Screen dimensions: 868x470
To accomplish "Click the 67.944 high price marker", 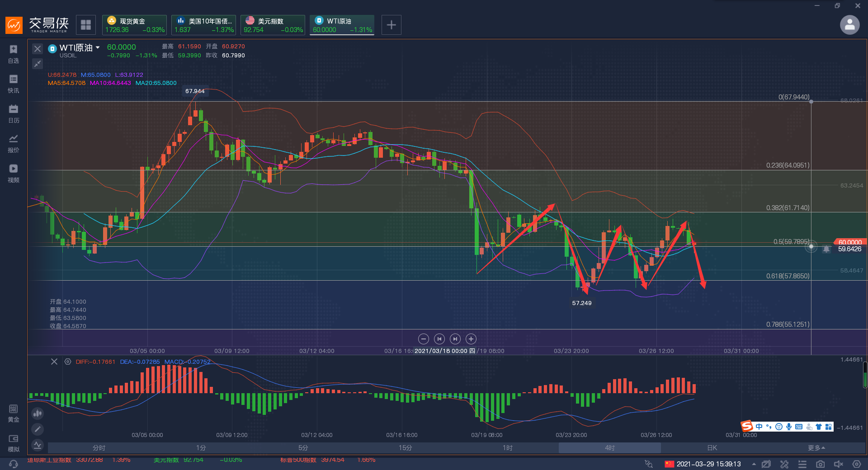I will (195, 91).
